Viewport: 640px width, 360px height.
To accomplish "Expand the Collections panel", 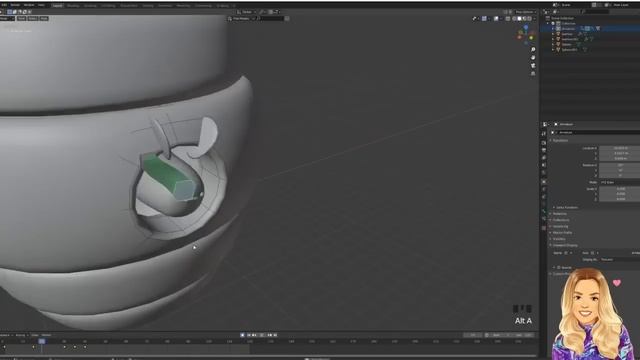I will coord(559,220).
